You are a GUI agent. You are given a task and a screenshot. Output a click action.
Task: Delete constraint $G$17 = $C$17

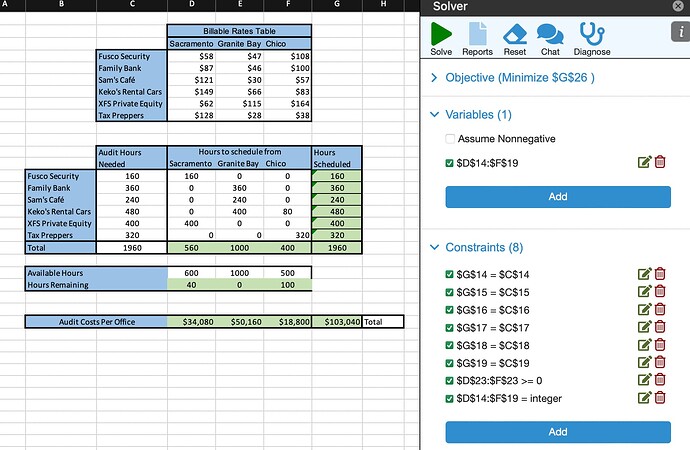(660, 327)
